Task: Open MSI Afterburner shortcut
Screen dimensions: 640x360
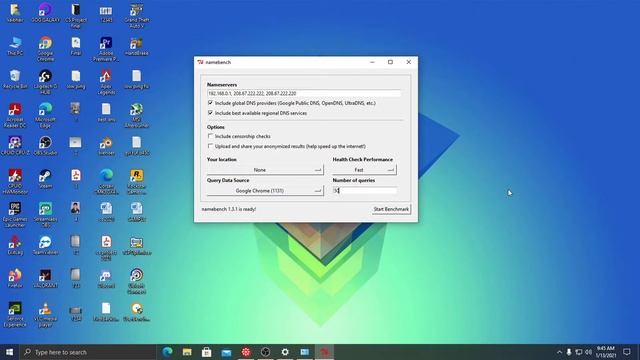Action: [136, 115]
